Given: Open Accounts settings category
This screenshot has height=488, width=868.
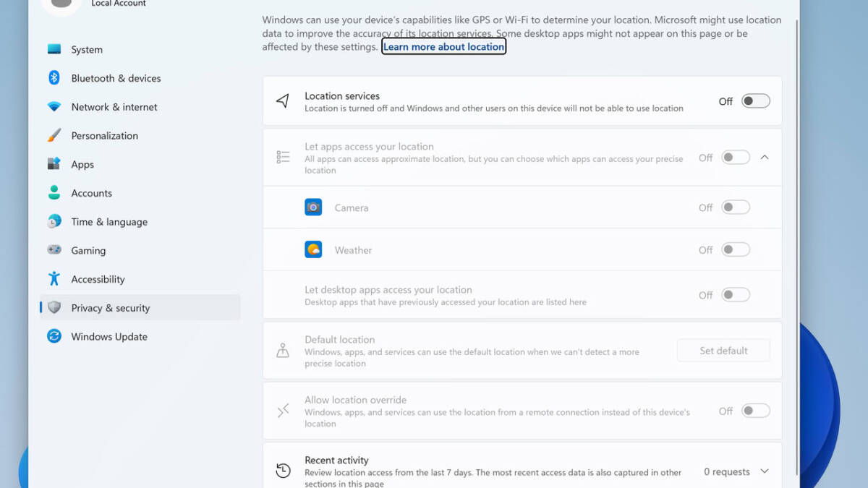Looking at the screenshot, I should pos(140,193).
